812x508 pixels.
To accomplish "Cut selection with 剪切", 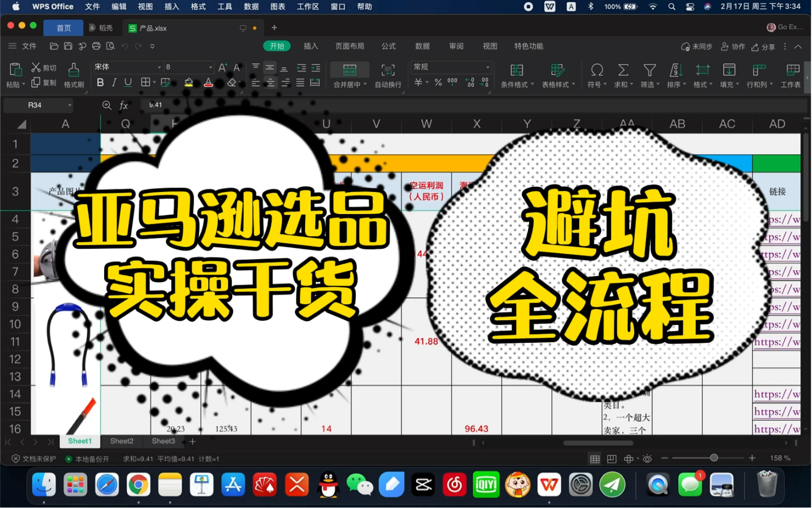I will [44, 67].
